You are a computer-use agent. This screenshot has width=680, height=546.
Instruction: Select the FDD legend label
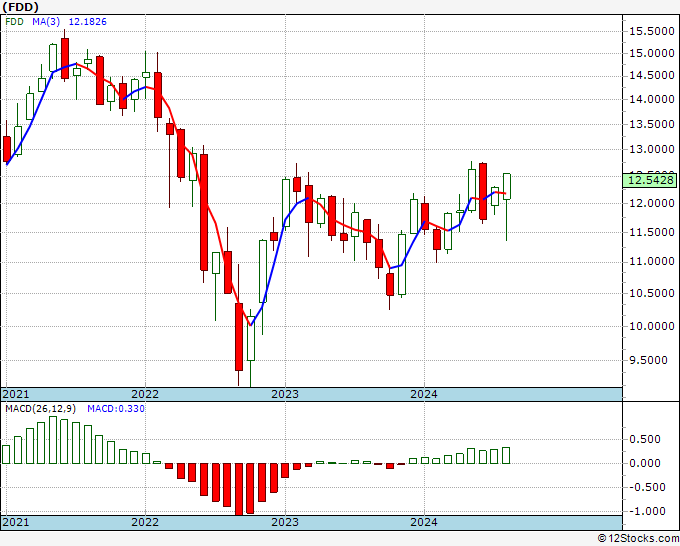[14, 22]
